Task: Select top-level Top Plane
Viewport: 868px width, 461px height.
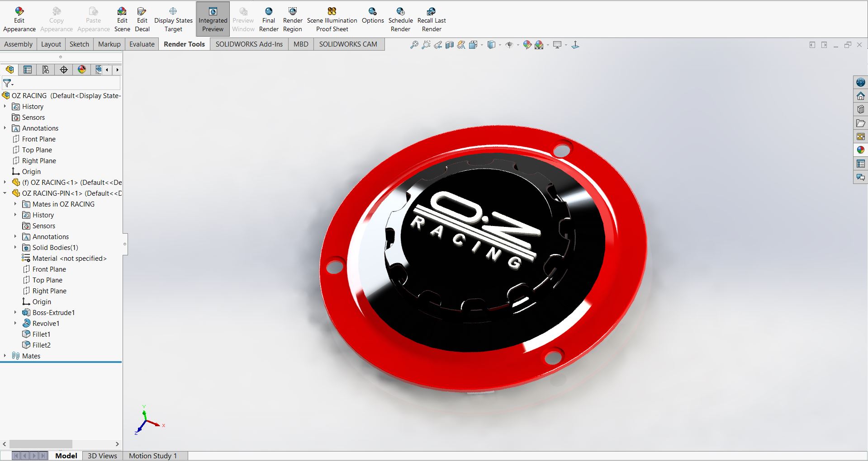Action: (x=32, y=150)
